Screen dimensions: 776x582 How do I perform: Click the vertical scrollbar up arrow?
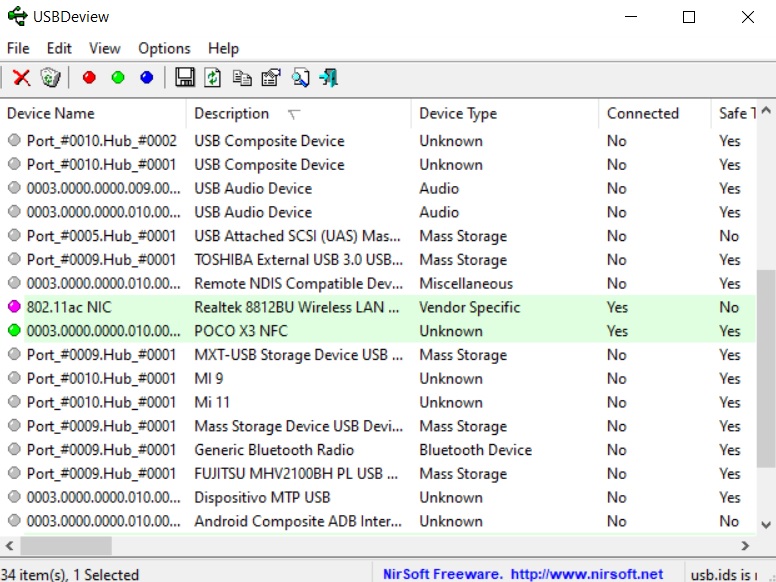(x=766, y=110)
